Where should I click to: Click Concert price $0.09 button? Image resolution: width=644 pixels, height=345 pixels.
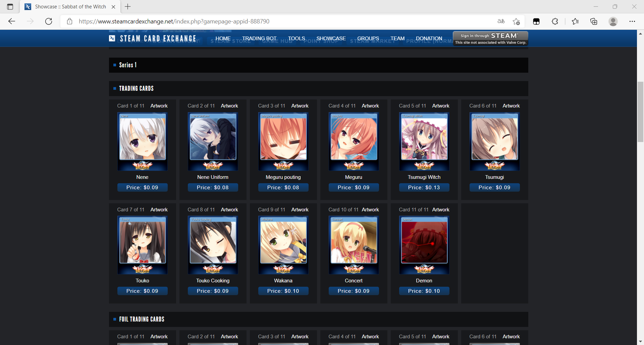coord(354,291)
